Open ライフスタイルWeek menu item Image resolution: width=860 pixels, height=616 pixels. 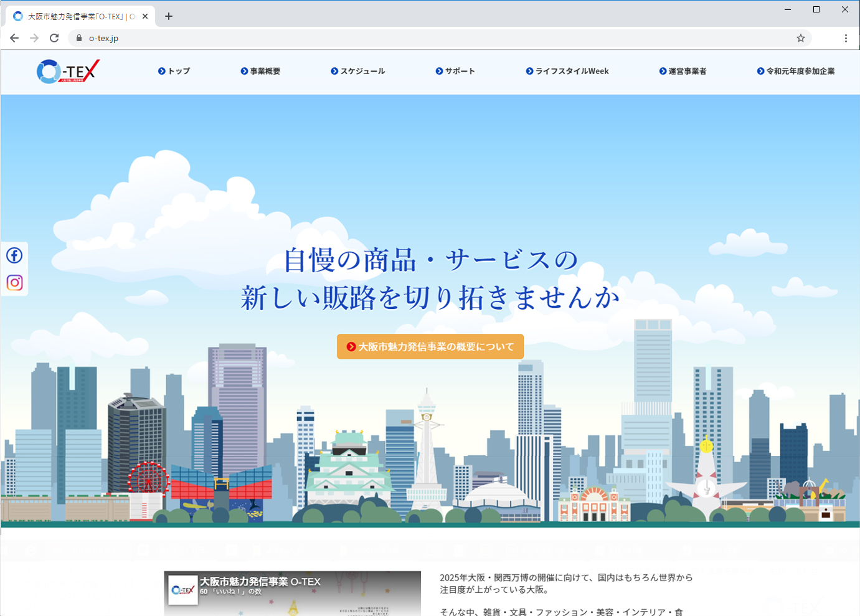567,71
